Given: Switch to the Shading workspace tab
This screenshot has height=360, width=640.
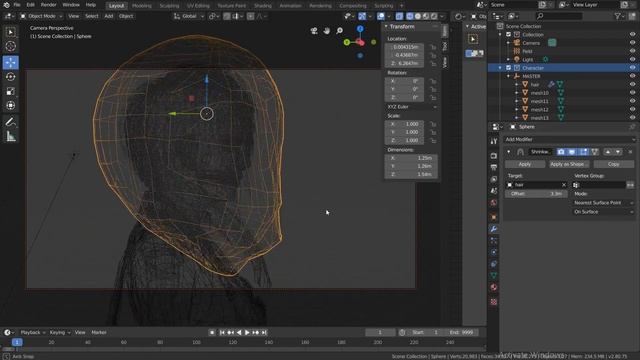Looking at the screenshot, I should point(262,6).
